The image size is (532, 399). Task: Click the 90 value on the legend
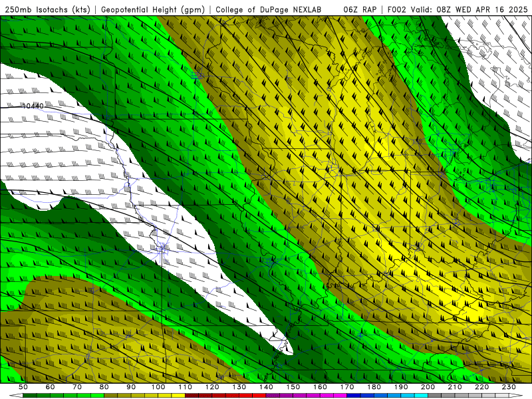pos(131,387)
